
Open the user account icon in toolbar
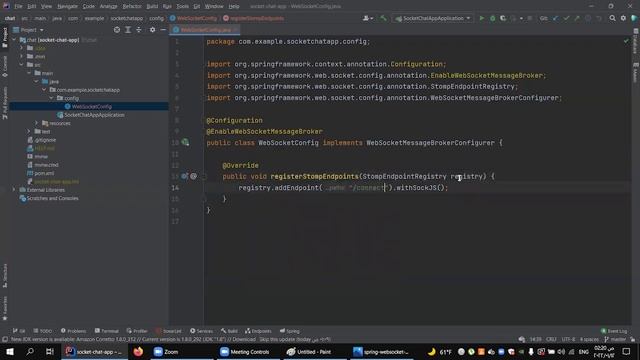coord(367,18)
